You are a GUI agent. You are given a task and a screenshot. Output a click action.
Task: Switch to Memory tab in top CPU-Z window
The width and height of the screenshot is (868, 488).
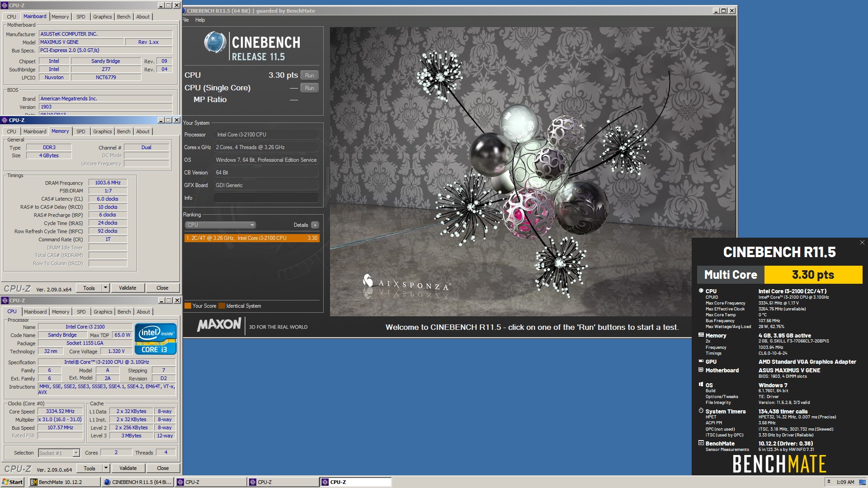[x=60, y=17]
